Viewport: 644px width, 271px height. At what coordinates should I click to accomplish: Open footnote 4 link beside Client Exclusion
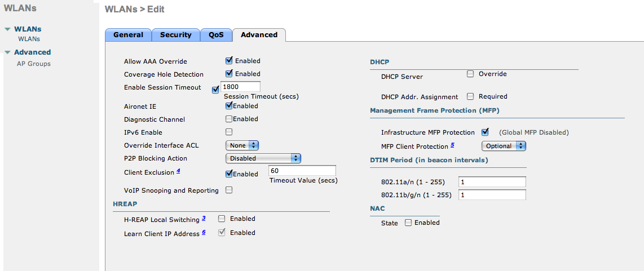pos(178,171)
